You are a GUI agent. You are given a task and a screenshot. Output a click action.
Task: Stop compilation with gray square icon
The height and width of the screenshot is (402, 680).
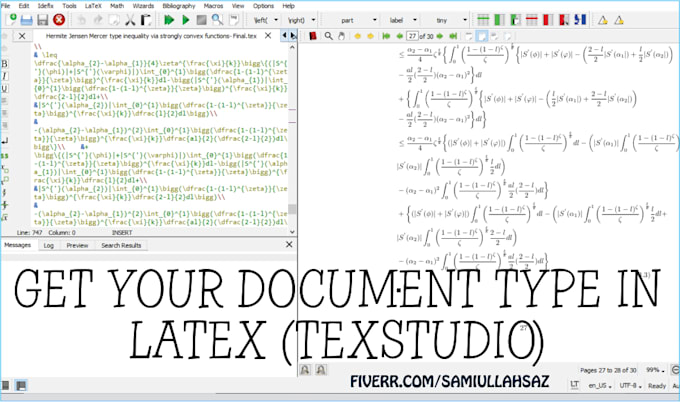tap(201, 20)
